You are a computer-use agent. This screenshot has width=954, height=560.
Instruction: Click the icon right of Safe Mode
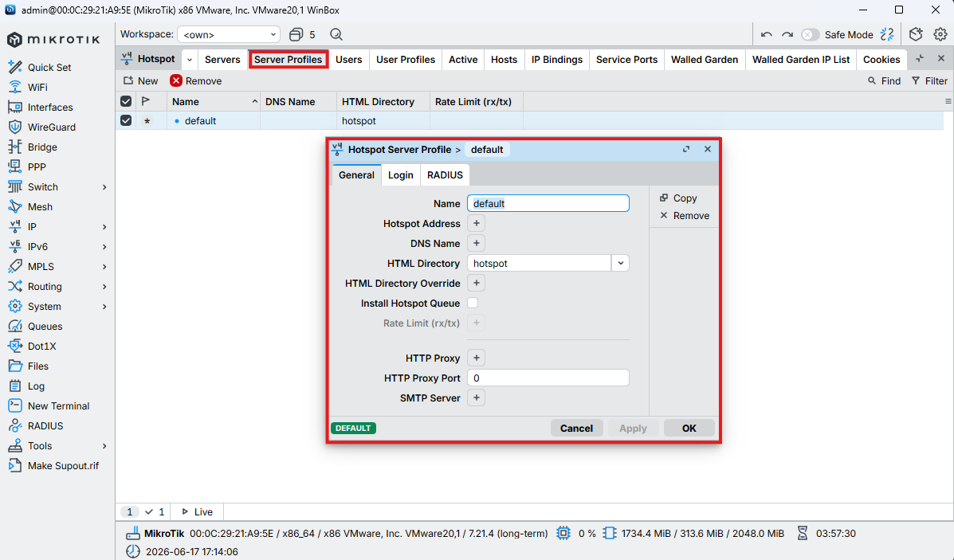coord(887,35)
